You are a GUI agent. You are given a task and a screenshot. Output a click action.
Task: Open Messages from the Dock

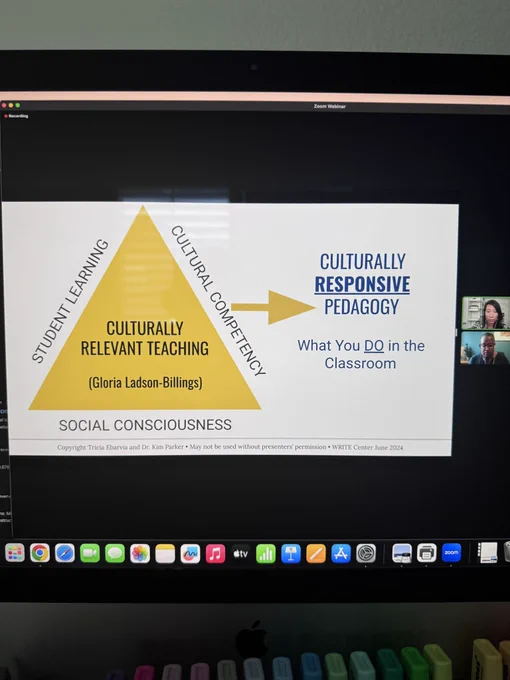pyautogui.click(x=115, y=553)
